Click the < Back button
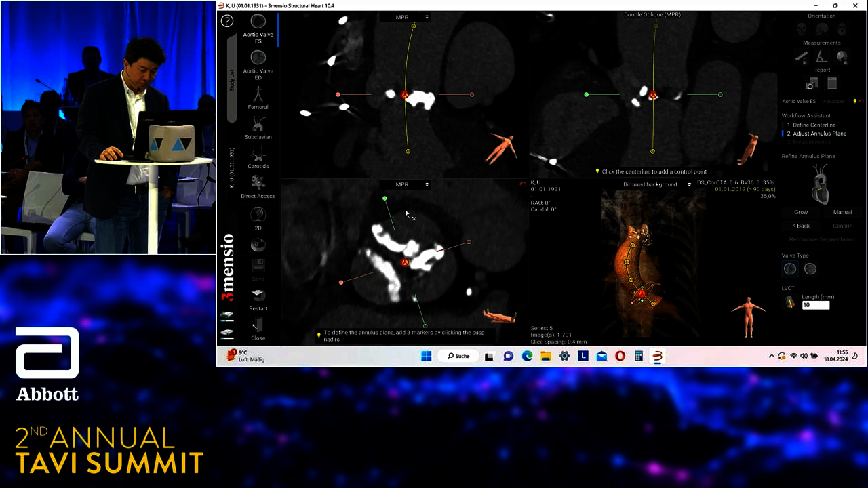 [801, 226]
